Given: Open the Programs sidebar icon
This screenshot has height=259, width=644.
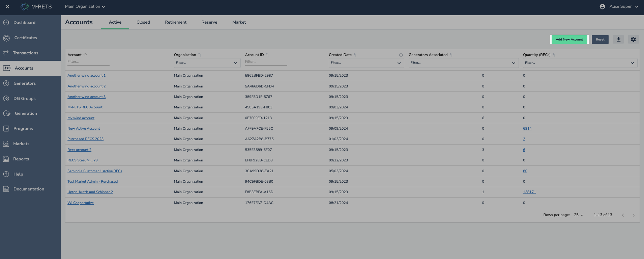Looking at the screenshot, I should 6,129.
